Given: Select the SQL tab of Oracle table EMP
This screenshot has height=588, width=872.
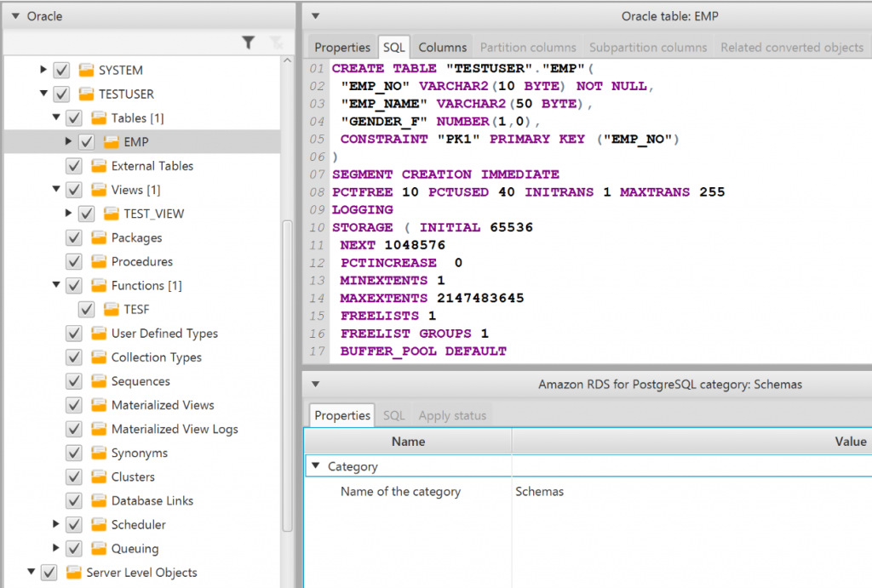Looking at the screenshot, I should 393,48.
